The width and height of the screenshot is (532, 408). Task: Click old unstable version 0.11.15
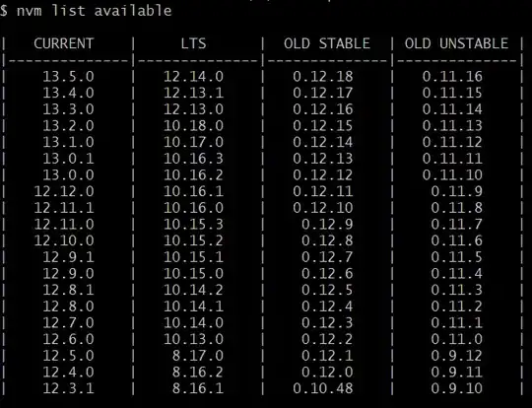pos(452,93)
